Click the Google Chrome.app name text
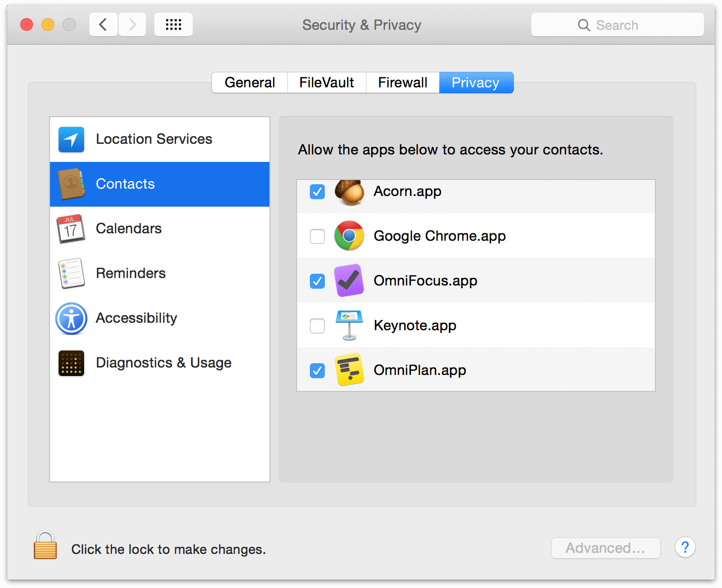Image resolution: width=722 pixels, height=588 pixels. [x=440, y=236]
